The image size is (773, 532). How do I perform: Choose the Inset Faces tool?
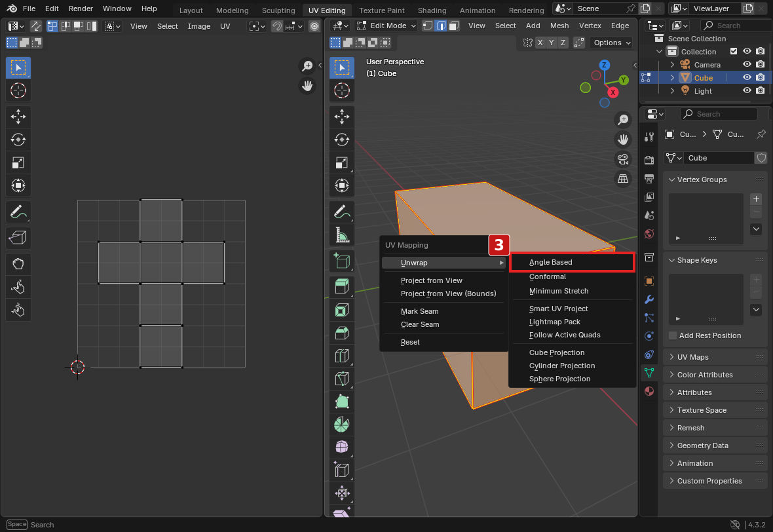(342, 310)
